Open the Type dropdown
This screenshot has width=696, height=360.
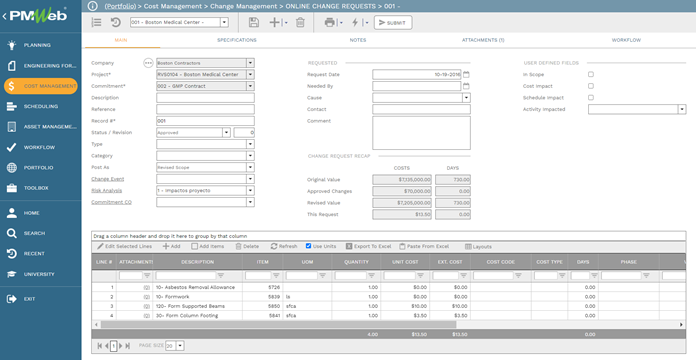pos(250,144)
